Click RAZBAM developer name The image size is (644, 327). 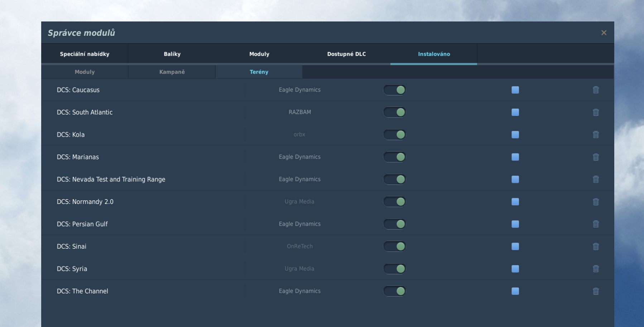(300, 112)
